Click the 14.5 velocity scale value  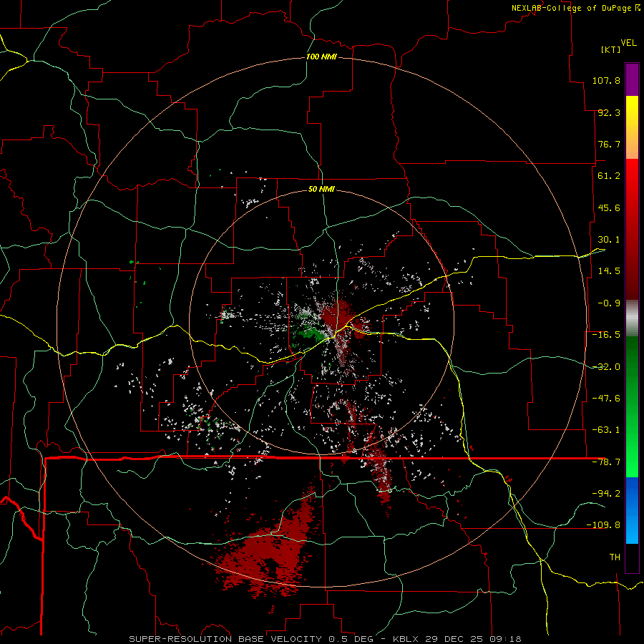[609, 271]
